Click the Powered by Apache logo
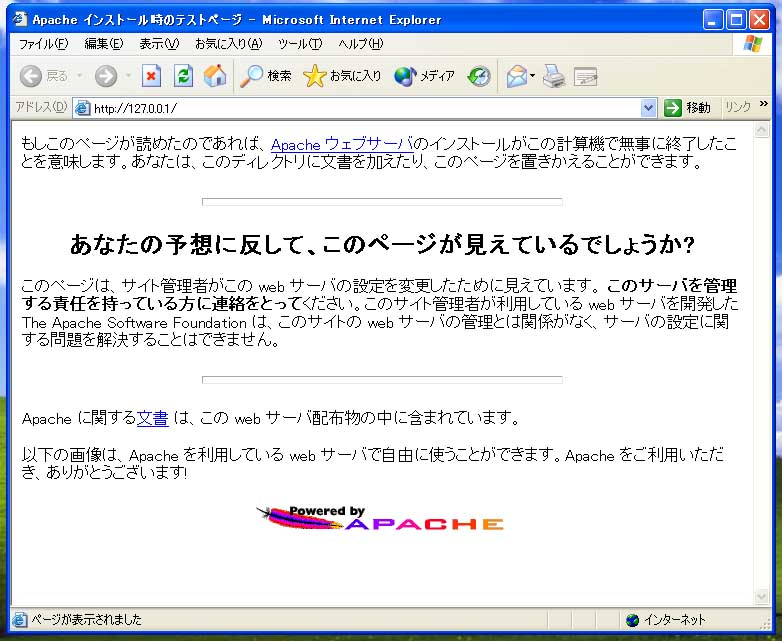782x641 pixels. (x=380, y=518)
